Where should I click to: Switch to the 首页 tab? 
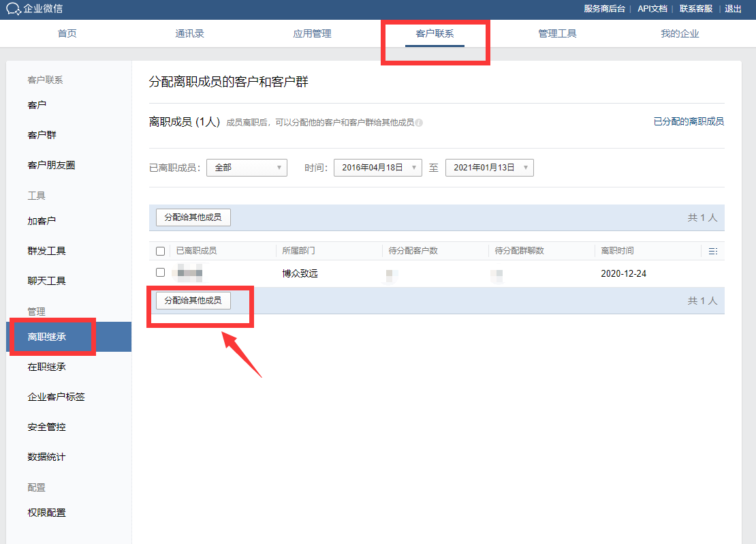(67, 33)
